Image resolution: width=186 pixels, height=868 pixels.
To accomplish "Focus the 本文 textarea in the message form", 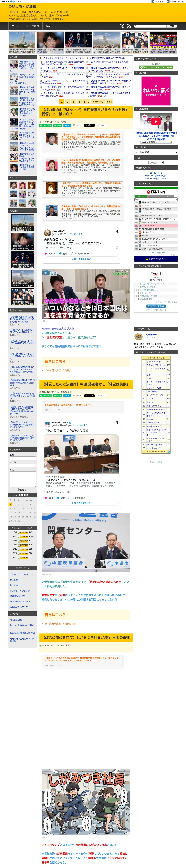I will [23, 479].
